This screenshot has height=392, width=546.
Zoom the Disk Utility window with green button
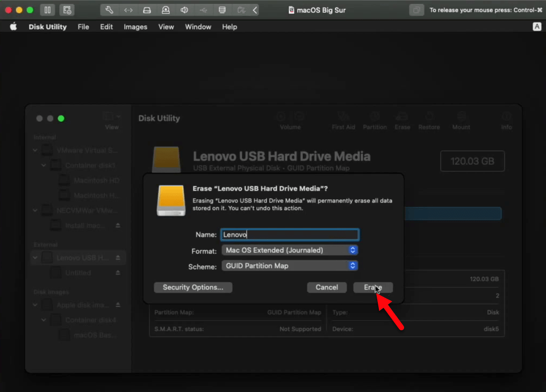tap(61, 119)
